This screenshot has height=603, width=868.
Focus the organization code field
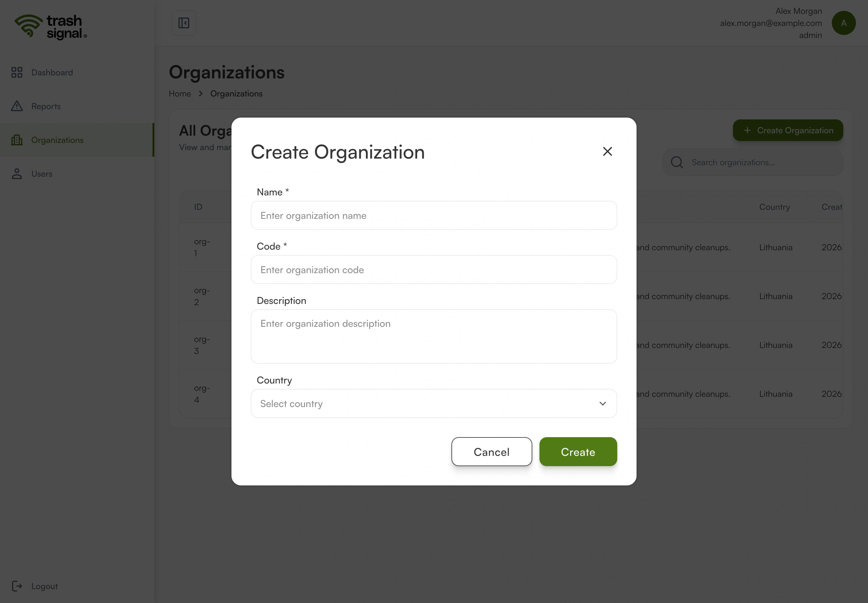[434, 270]
